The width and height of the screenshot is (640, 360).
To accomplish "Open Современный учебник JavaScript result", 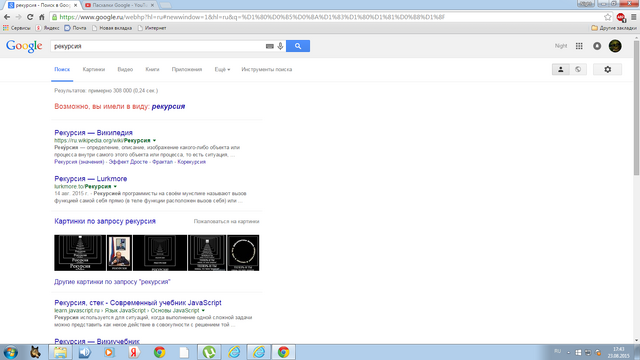I will coord(138,303).
